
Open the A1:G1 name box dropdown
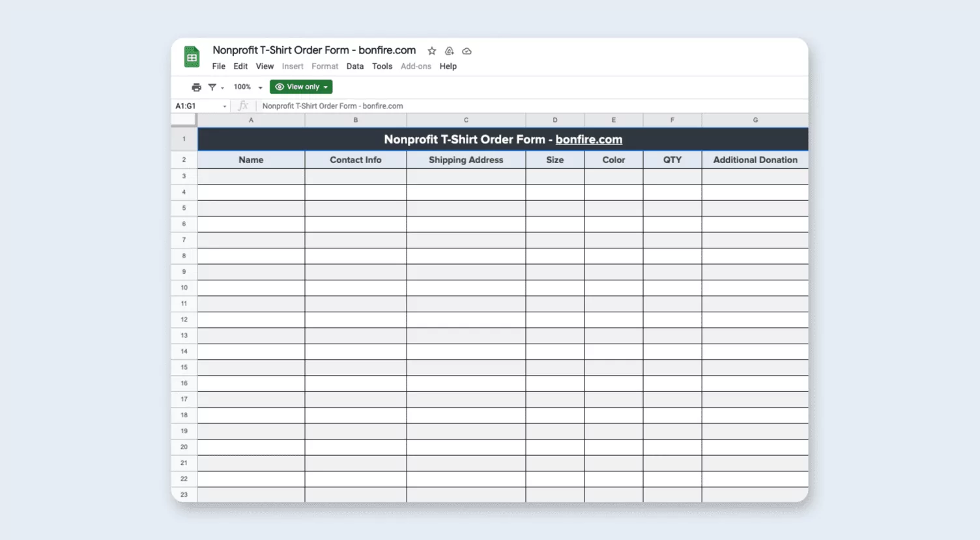[x=225, y=106]
